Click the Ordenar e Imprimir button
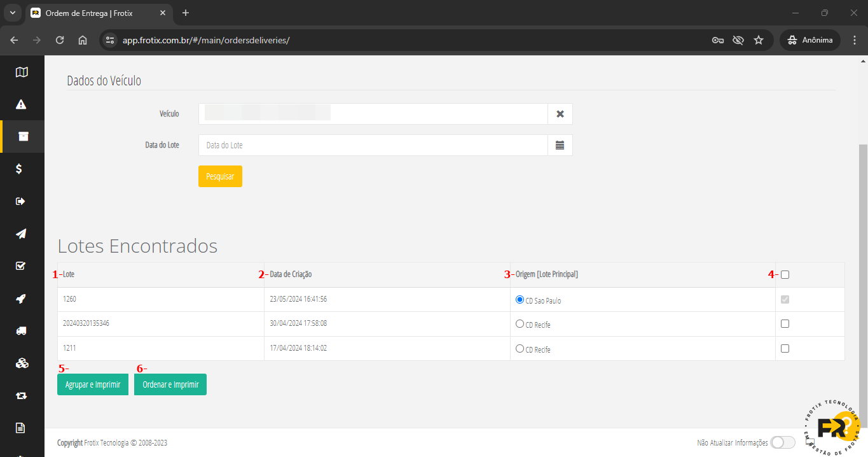The image size is (868, 457). click(x=170, y=384)
